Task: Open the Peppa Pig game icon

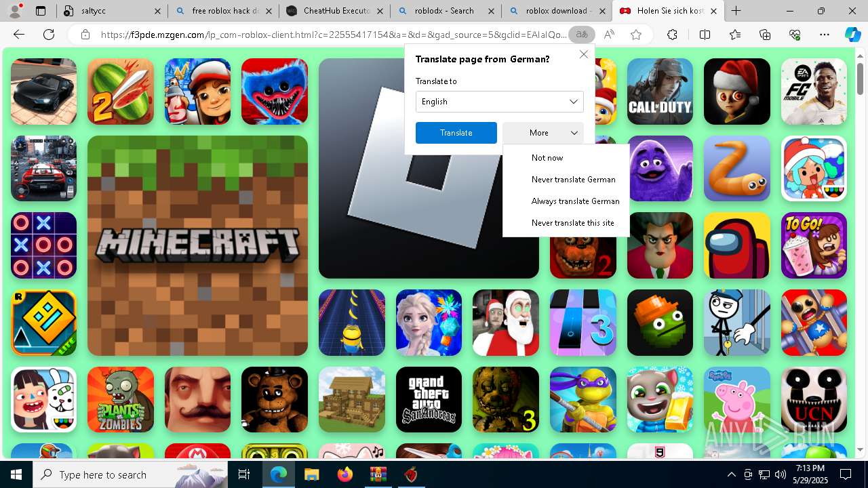Action: tap(737, 400)
